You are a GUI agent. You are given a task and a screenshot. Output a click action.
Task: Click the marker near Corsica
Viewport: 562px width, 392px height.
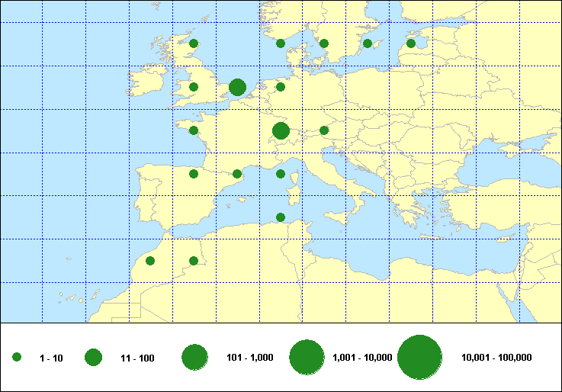281,174
